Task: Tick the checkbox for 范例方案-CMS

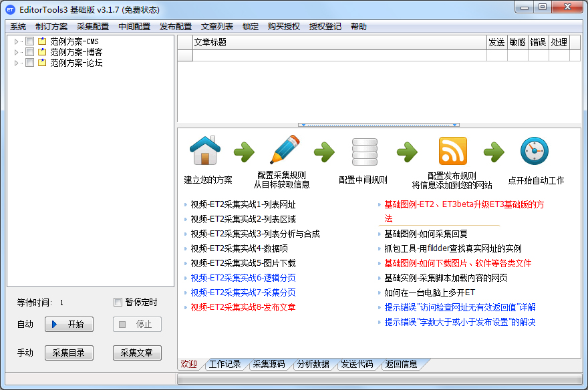Action: [29, 41]
